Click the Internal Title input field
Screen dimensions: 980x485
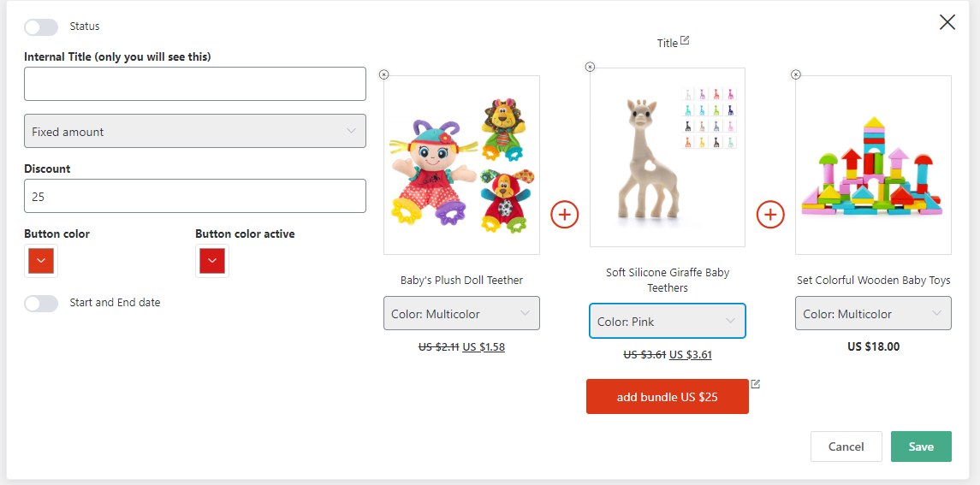tap(195, 84)
